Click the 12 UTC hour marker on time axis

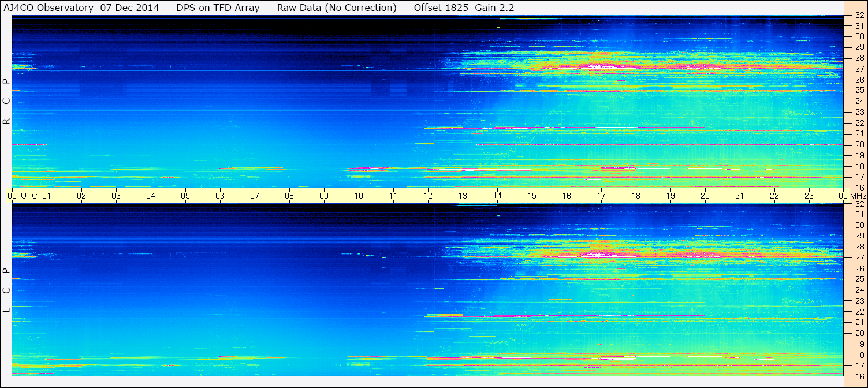click(x=428, y=196)
